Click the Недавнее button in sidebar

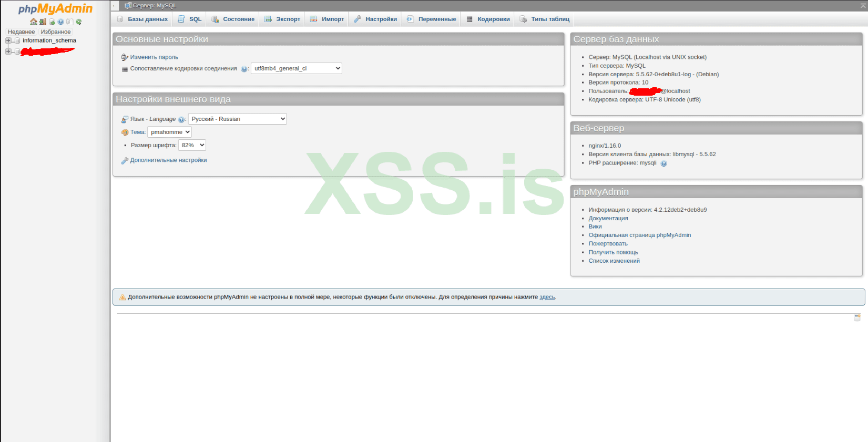[x=21, y=32]
